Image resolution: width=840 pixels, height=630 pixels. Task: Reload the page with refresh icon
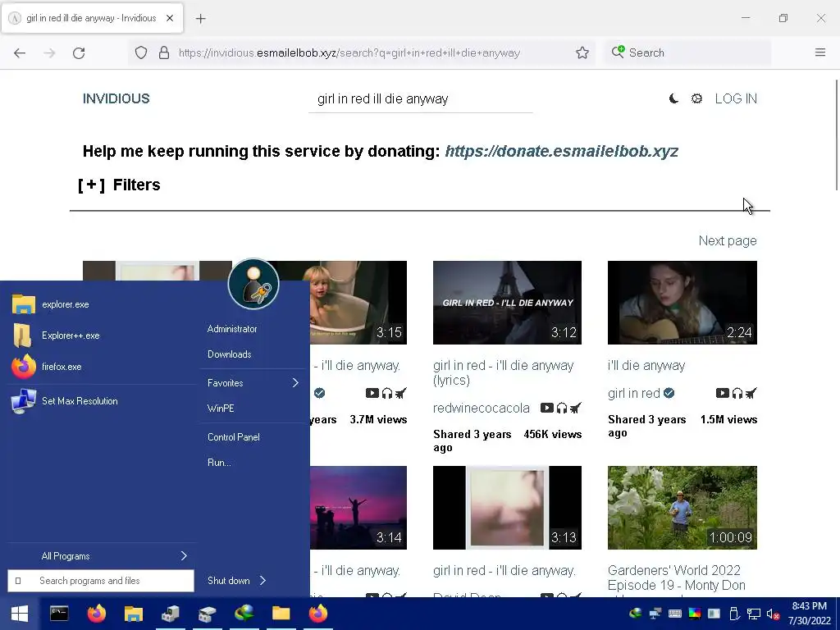point(79,52)
